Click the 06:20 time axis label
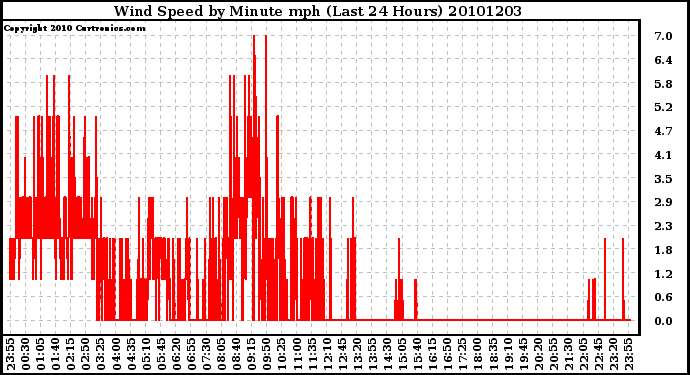The width and height of the screenshot is (690, 375). [176, 355]
